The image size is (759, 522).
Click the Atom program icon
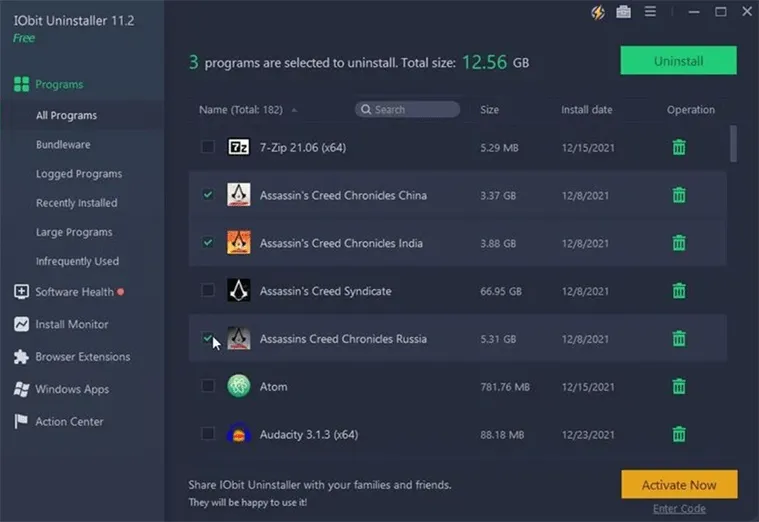point(239,386)
